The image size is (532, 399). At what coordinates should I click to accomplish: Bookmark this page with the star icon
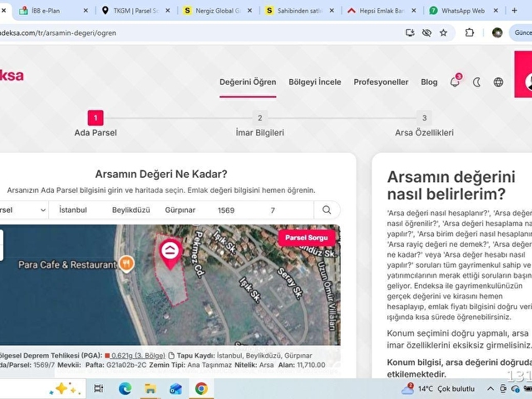pos(443,32)
